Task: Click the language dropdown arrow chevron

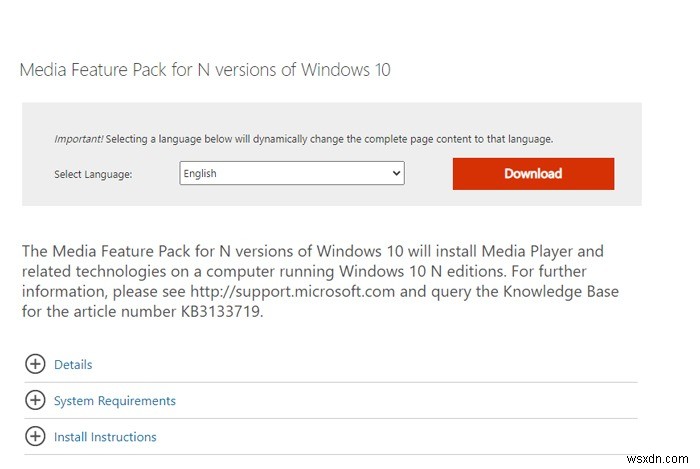Action: [396, 174]
